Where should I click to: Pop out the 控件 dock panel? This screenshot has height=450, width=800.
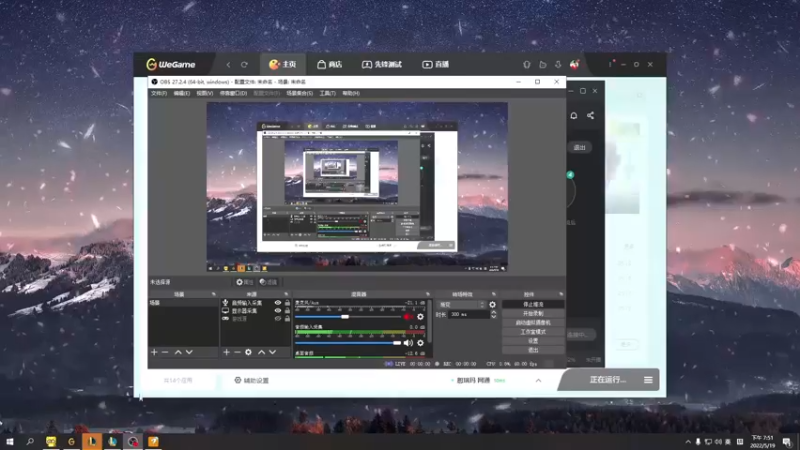(x=561, y=294)
